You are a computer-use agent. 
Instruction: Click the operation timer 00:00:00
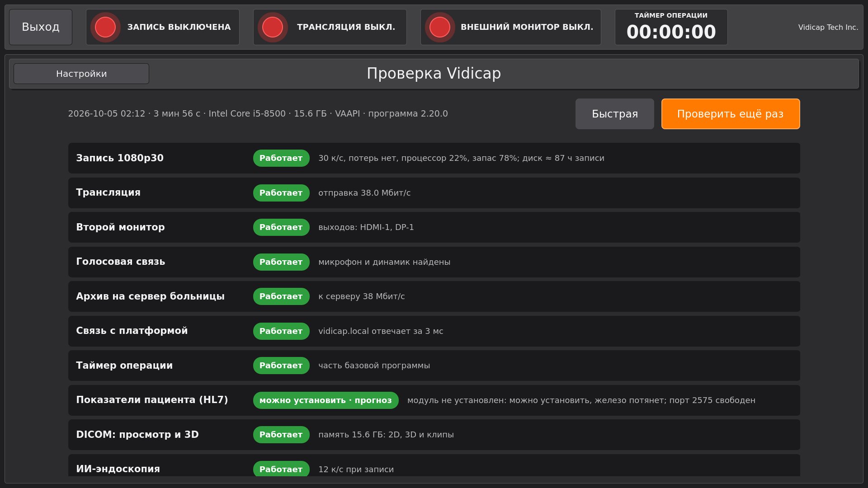click(x=671, y=32)
